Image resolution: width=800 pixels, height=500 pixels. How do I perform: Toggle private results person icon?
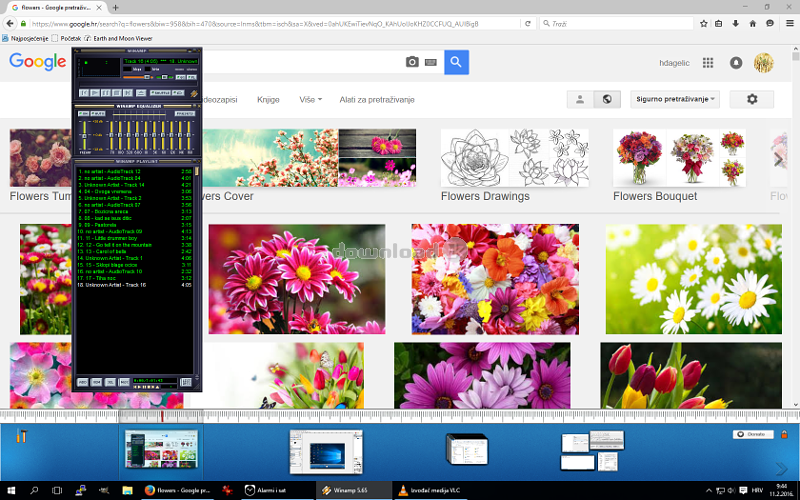(580, 99)
